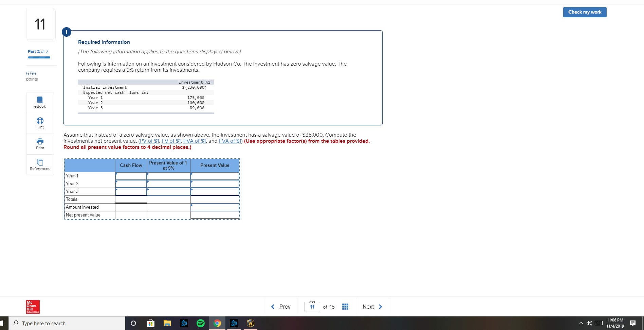Open the FVA of $1 table link
644x330 pixels.
click(230, 141)
